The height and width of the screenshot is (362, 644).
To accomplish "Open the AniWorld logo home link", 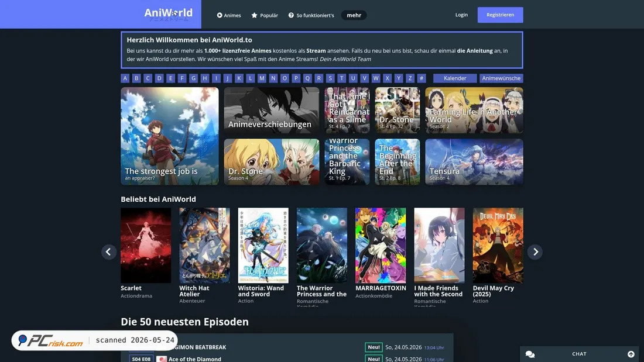I will [169, 15].
